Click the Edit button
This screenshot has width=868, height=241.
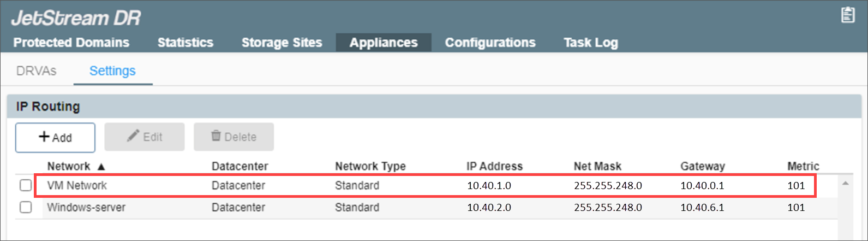click(x=145, y=137)
